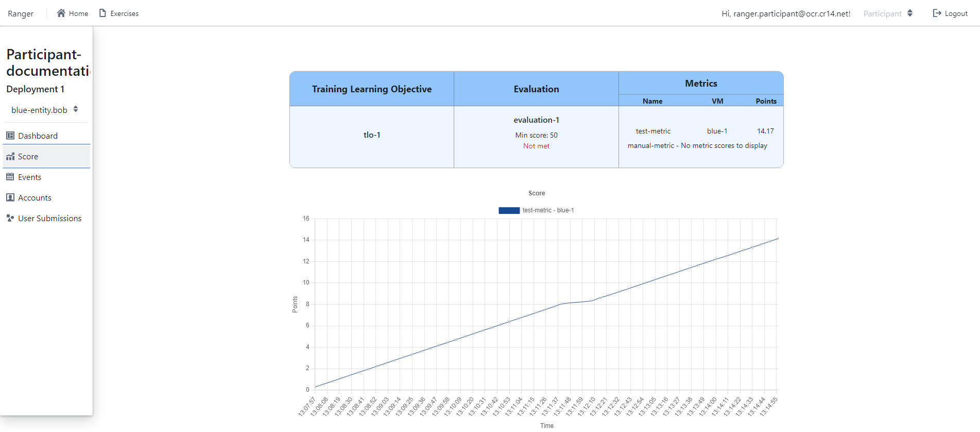Click the User Submissions icon
This screenshot has width=980, height=432.
point(10,218)
